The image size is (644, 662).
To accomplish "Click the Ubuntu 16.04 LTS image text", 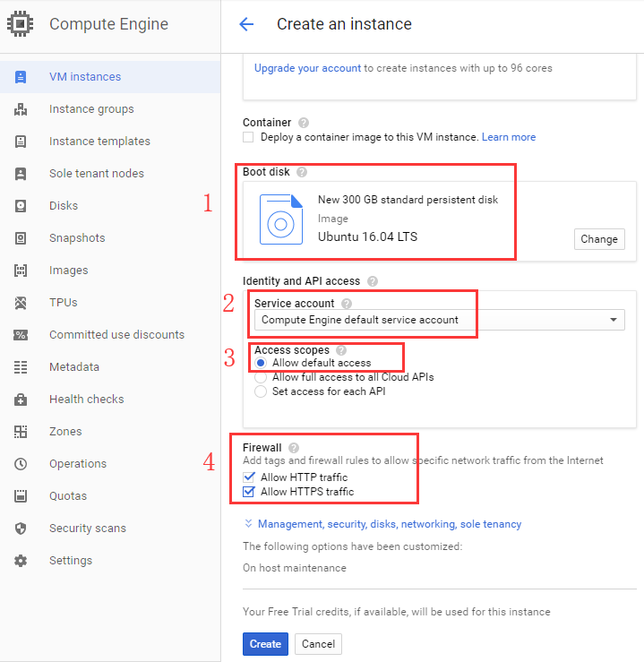I will click(x=367, y=236).
